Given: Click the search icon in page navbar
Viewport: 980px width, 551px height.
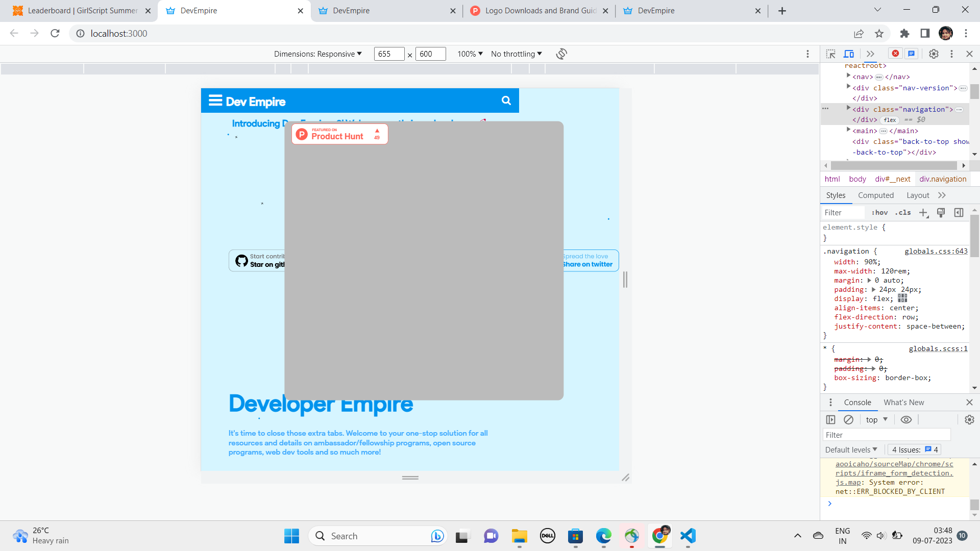Looking at the screenshot, I should tap(506, 101).
